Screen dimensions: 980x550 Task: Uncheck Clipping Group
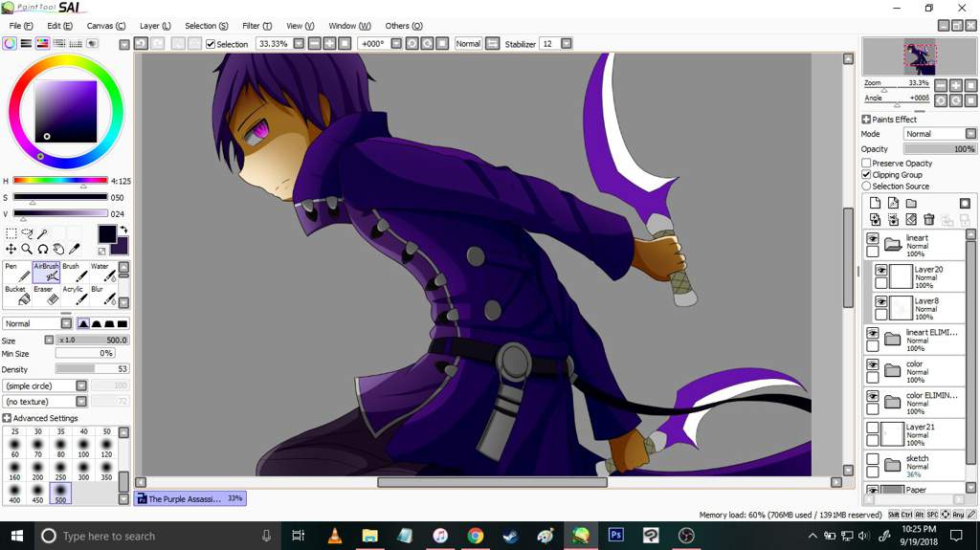point(866,174)
